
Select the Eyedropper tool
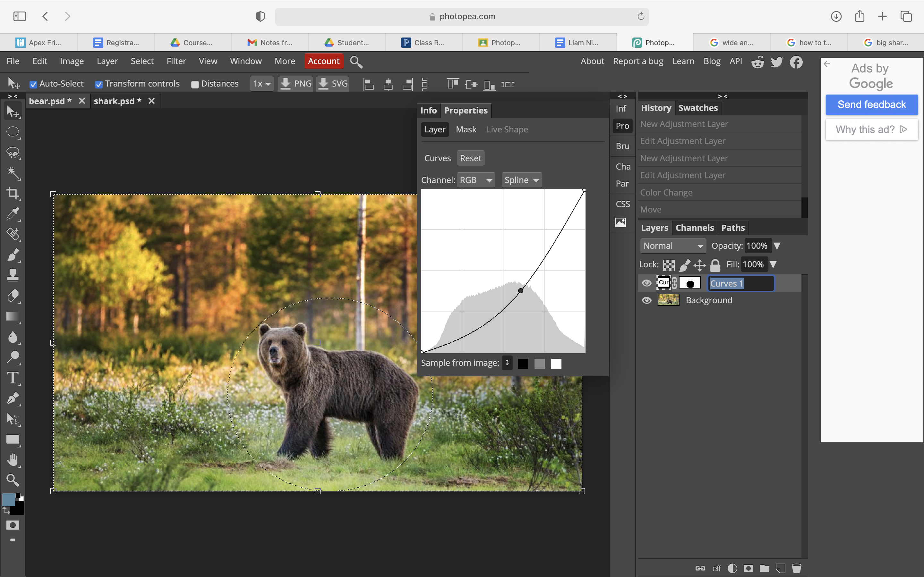click(13, 214)
